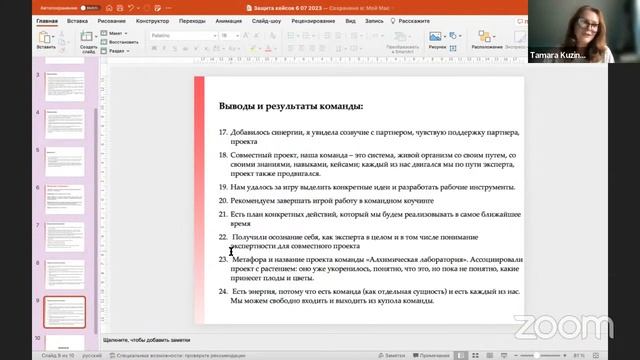The width and height of the screenshot is (640, 360).
Task: Switch to the Конструктор tab
Action: point(152,21)
